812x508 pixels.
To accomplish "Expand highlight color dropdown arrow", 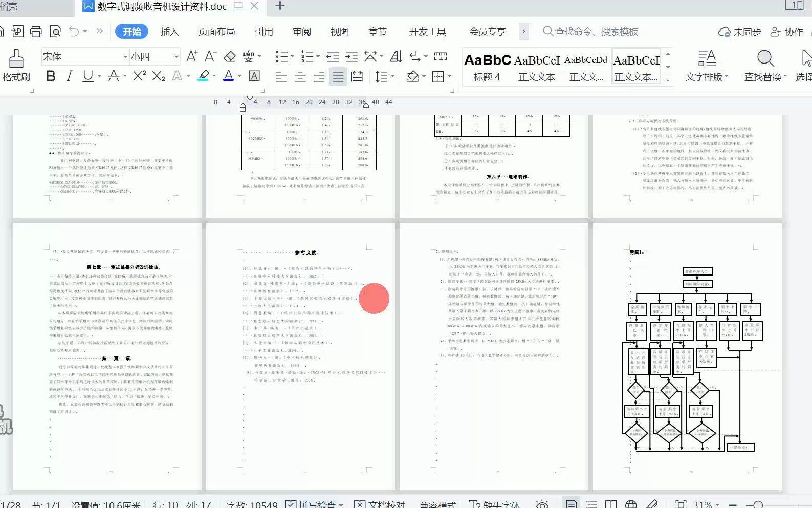I will (214, 76).
